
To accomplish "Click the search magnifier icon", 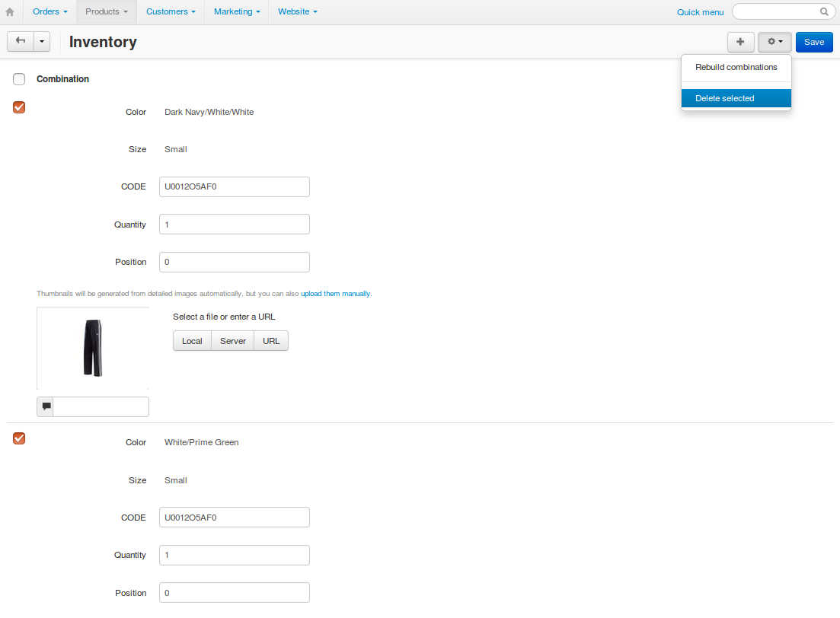I will click(824, 11).
